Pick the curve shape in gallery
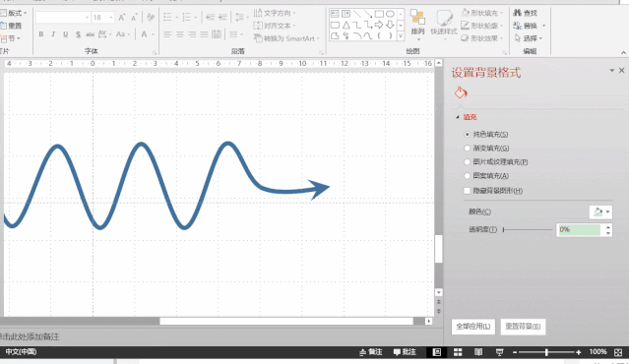The width and height of the screenshot is (629, 364). click(368, 36)
